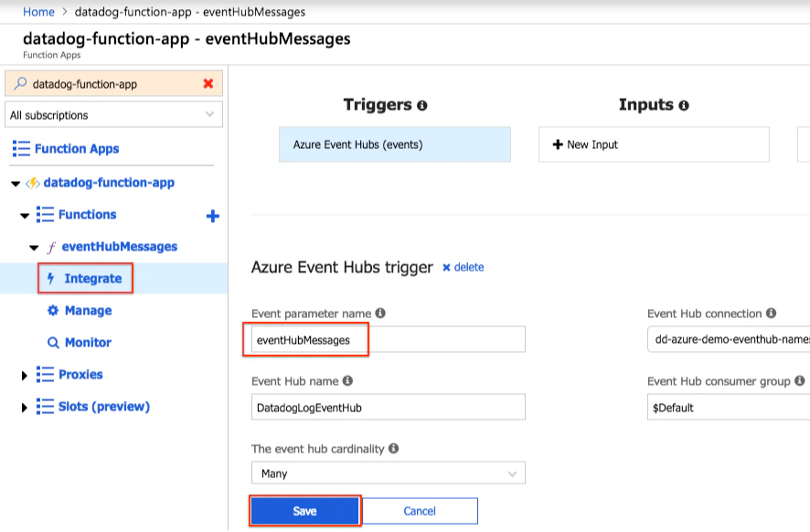This screenshot has height=532, width=810.
Task: Select Proxies in the sidebar
Action: click(80, 375)
